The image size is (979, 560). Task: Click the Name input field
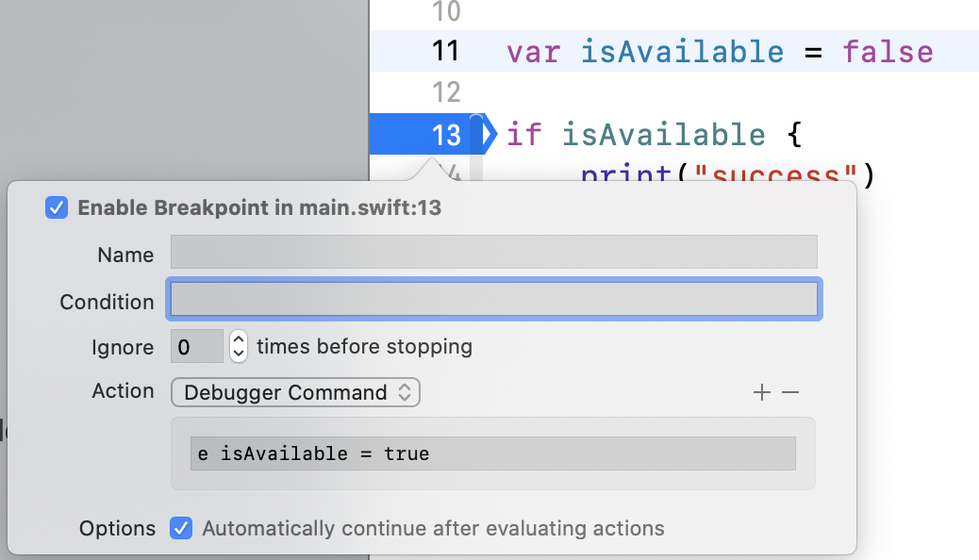point(493,252)
